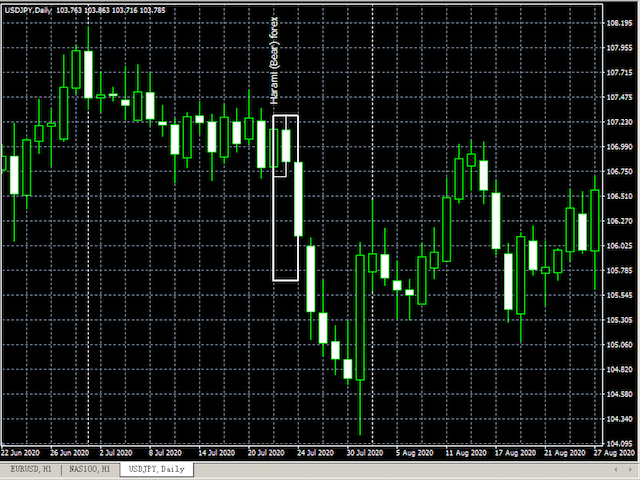
Task: Click the 106.990 price label
Action: [x=619, y=147]
